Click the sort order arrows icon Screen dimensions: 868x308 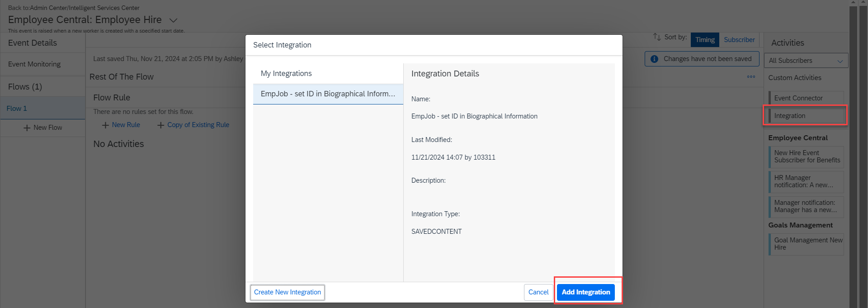click(x=657, y=37)
